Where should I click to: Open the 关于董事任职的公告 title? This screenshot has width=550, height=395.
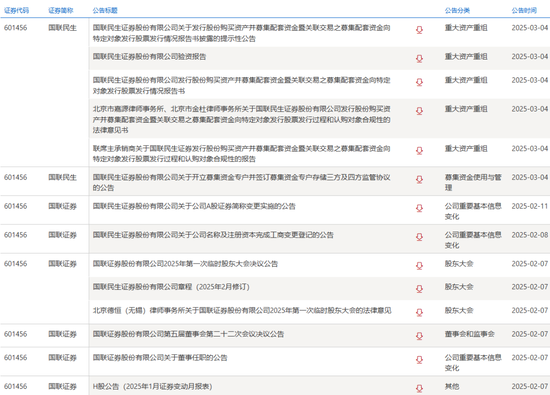tap(160, 357)
